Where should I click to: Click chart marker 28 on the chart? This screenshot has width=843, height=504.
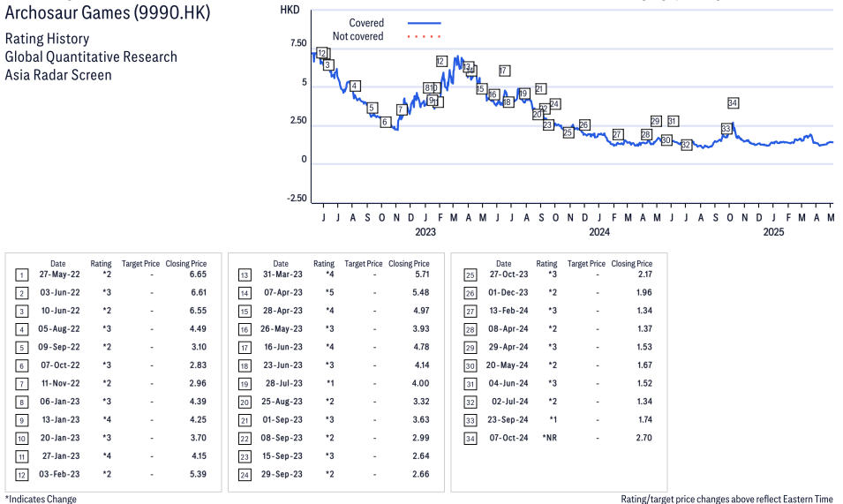(646, 134)
